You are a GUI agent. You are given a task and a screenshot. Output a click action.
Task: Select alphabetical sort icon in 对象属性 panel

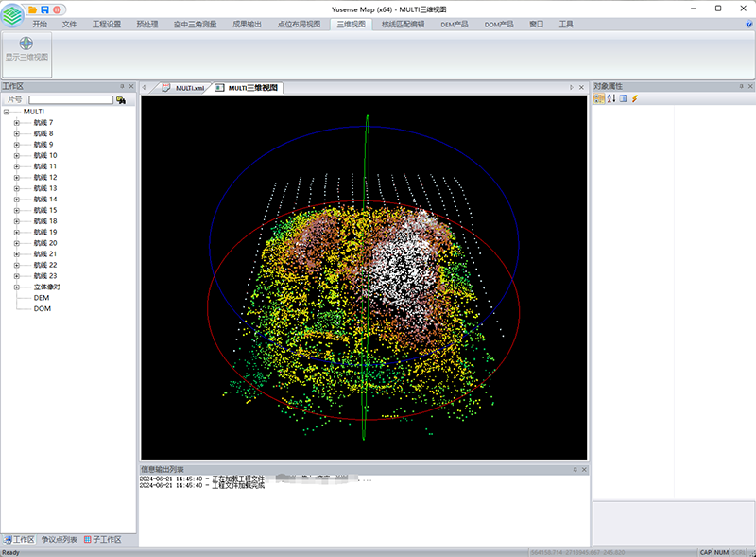coord(610,98)
